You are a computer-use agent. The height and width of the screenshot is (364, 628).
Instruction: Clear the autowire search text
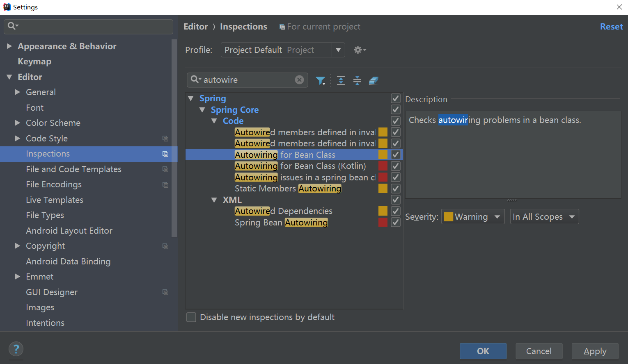point(300,80)
